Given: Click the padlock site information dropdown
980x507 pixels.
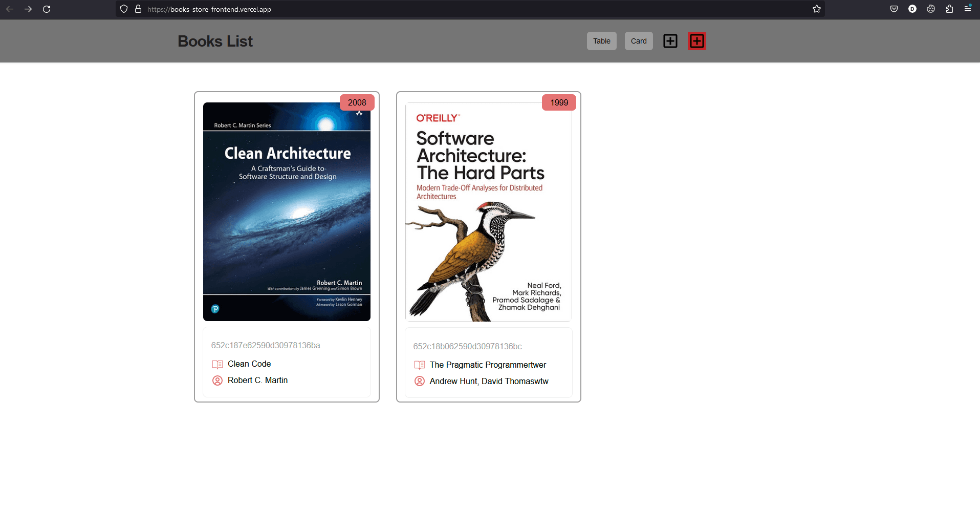Looking at the screenshot, I should [x=138, y=9].
